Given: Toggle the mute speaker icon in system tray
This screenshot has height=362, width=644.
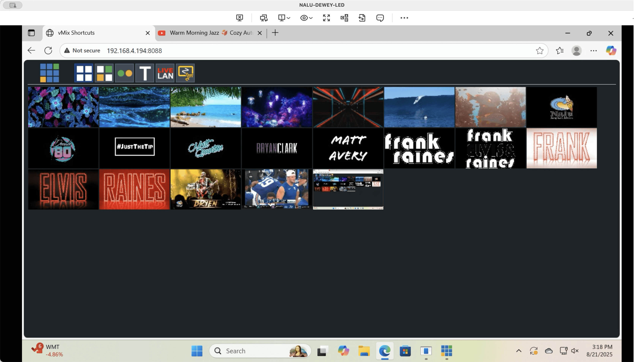Looking at the screenshot, I should click(575, 351).
